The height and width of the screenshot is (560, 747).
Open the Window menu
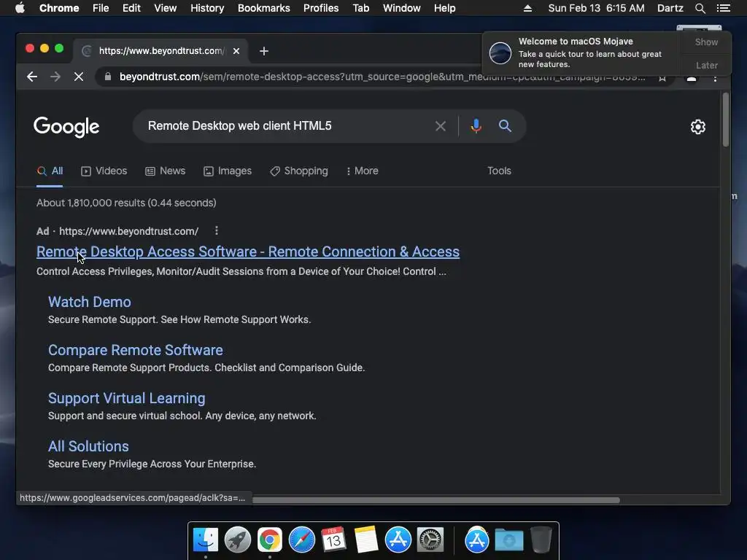point(402,8)
